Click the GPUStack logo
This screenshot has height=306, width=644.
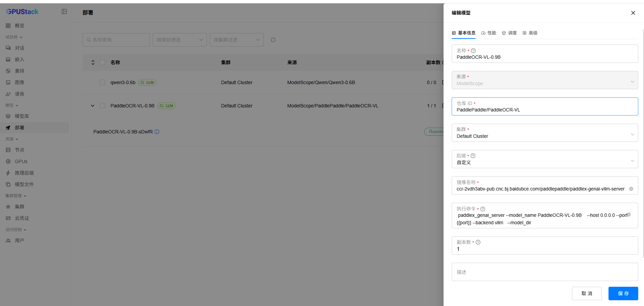tap(22, 11)
